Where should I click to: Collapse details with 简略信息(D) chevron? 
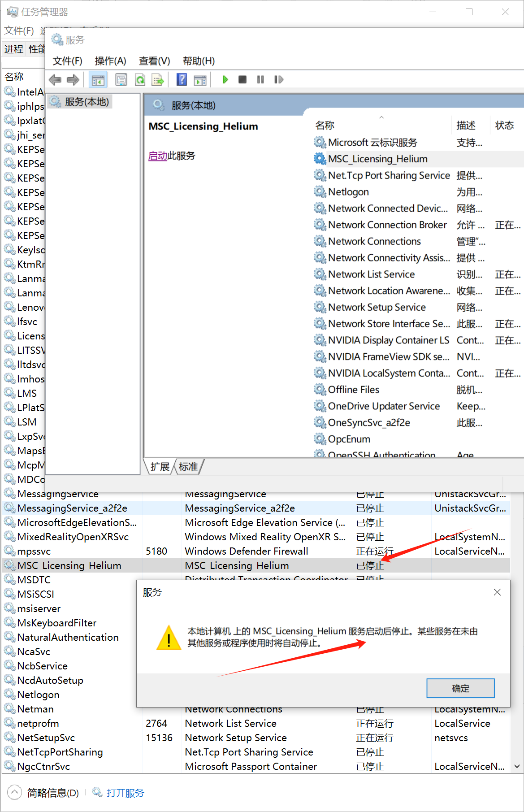click(x=14, y=792)
